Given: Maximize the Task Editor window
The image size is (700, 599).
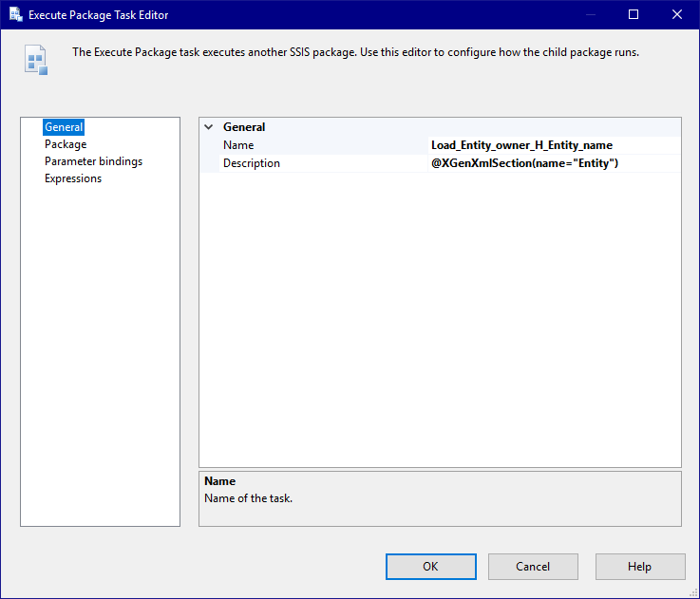Looking at the screenshot, I should 634,15.
